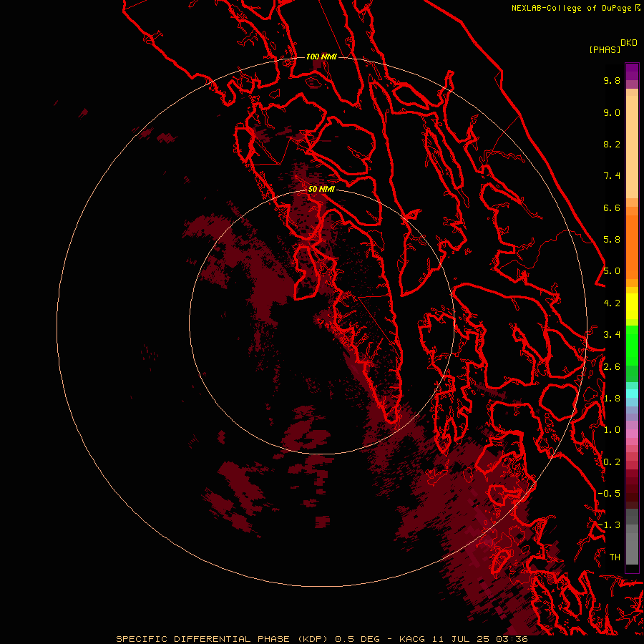The height and width of the screenshot is (644, 644).
Task: Click the 50 NMI range ring label
Action: click(321, 189)
